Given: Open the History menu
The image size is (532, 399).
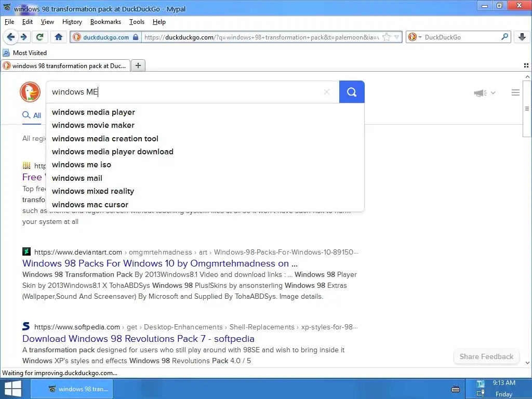Looking at the screenshot, I should (x=72, y=22).
